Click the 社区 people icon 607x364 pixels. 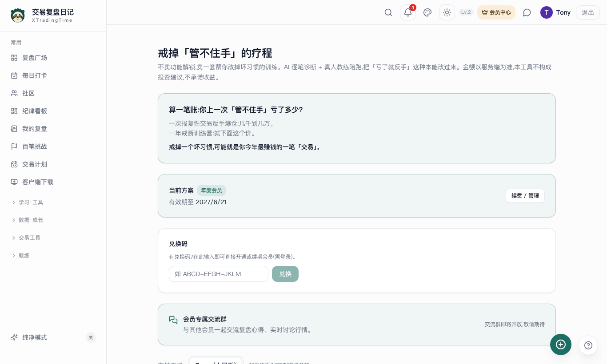click(x=14, y=93)
